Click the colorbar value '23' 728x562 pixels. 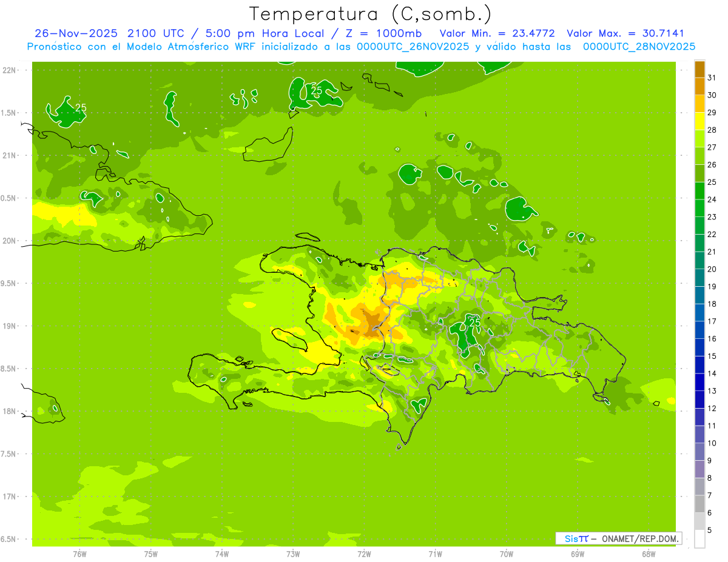click(712, 217)
